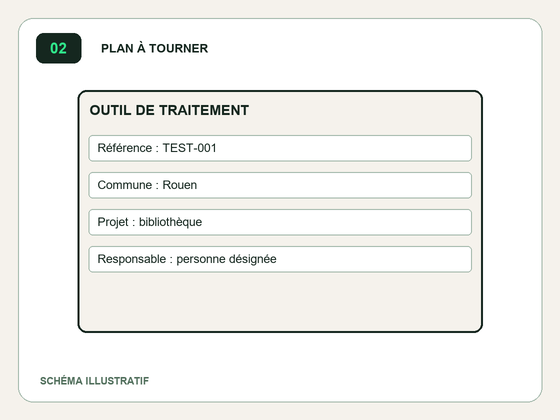Click the personne désignée value text

tap(226, 259)
